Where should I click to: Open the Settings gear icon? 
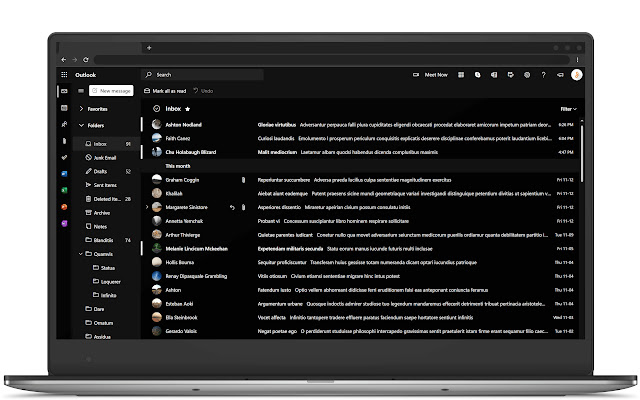click(527, 75)
